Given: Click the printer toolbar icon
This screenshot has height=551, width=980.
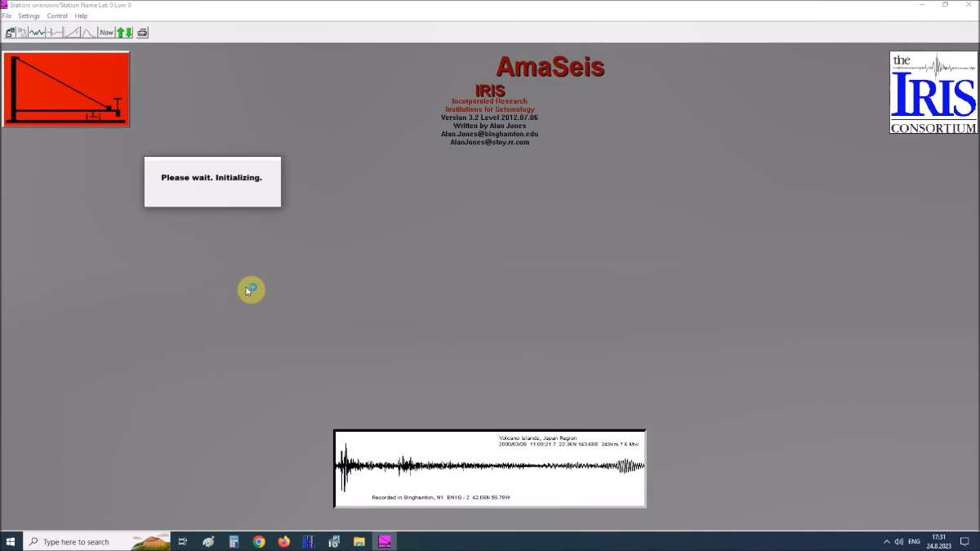Looking at the screenshot, I should point(143,33).
